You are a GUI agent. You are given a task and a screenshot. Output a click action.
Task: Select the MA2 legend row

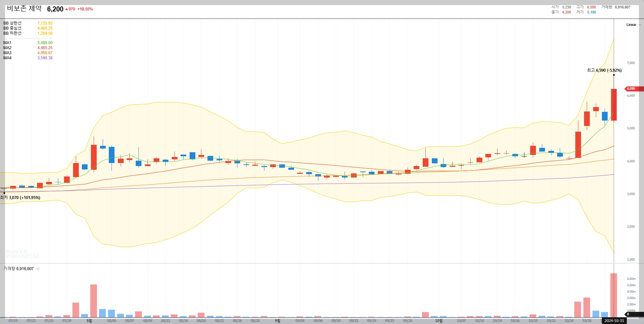click(x=28, y=48)
